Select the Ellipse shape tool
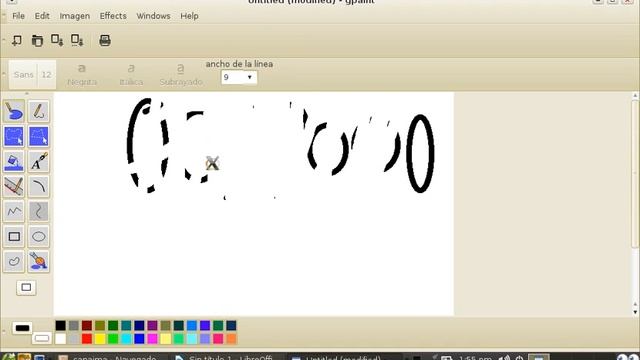The image size is (640, 360). pyautogui.click(x=39, y=236)
